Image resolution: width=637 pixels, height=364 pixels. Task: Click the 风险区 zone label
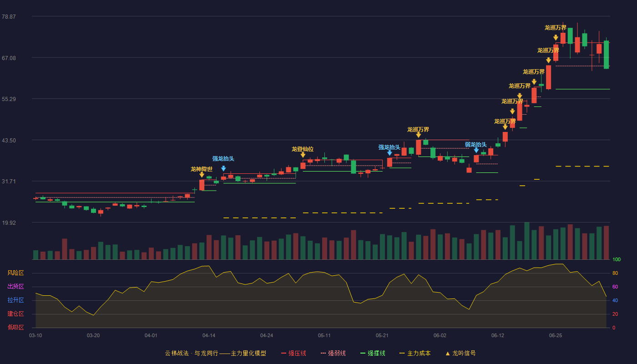(x=15, y=273)
